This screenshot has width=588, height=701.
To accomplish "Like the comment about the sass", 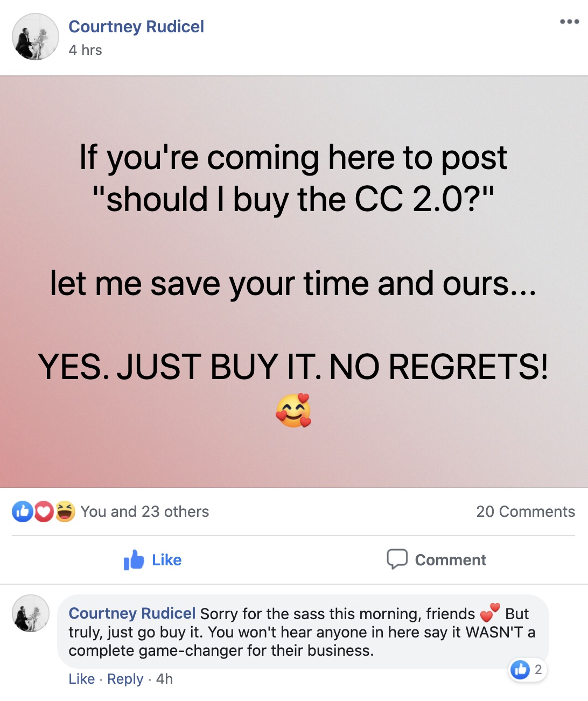I will tap(81, 679).
